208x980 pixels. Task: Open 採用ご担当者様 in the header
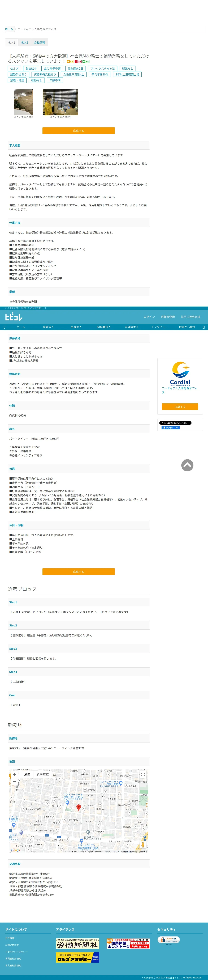click(x=190, y=317)
